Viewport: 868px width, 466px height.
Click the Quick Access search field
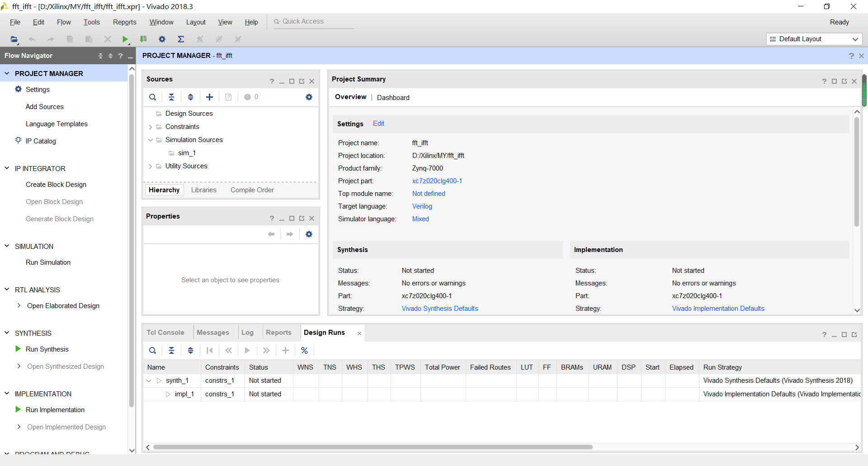(314, 22)
